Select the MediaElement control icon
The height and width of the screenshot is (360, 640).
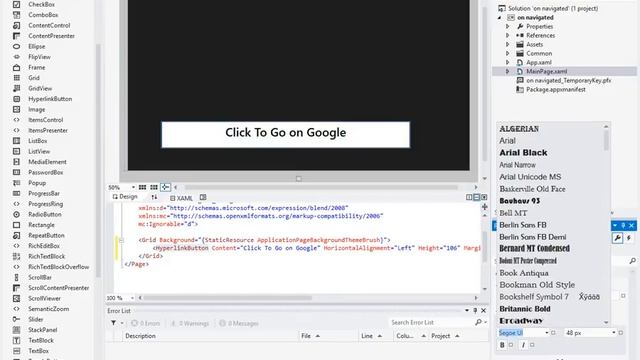[16, 162]
